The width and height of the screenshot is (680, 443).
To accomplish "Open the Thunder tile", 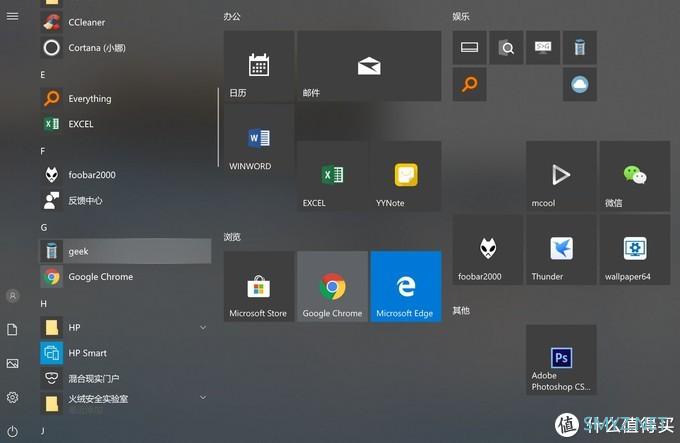I will pyautogui.click(x=561, y=250).
